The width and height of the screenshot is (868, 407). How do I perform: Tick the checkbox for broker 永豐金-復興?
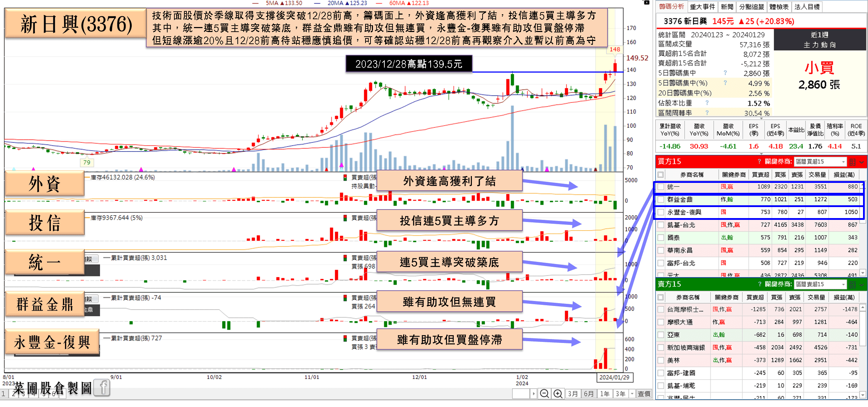(x=661, y=212)
